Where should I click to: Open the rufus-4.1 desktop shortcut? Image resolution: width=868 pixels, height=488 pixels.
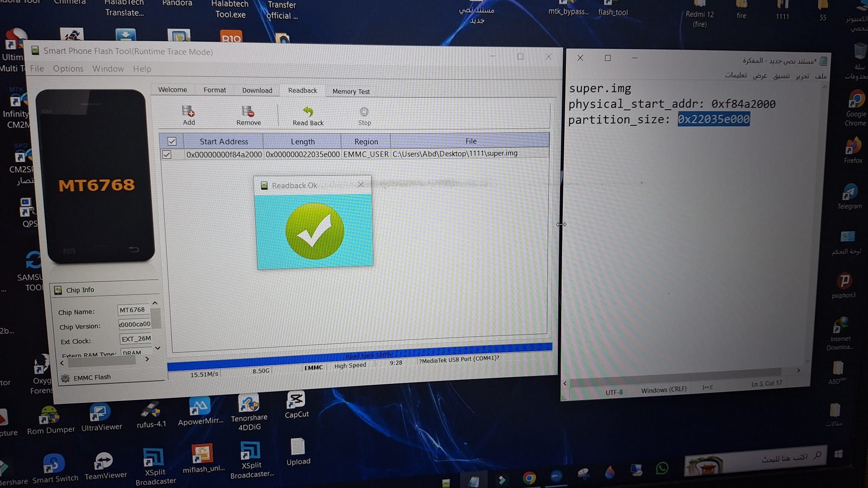(151, 414)
